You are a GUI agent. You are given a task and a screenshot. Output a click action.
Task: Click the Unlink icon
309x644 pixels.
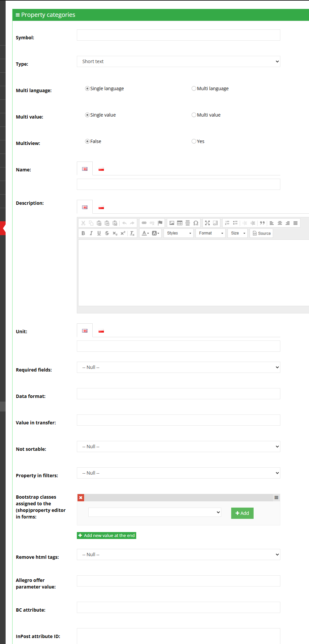[x=152, y=223]
